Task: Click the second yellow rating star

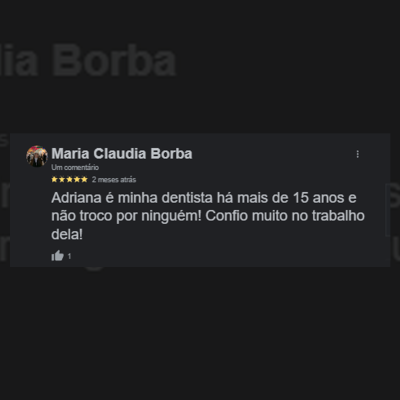Action: coord(62,179)
